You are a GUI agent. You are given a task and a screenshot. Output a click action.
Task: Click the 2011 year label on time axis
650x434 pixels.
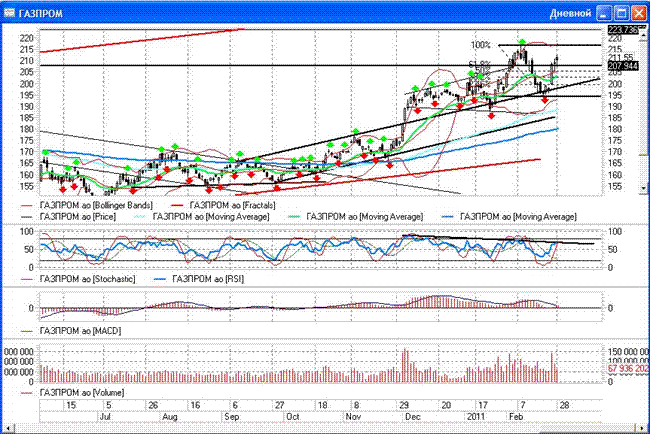[476, 417]
